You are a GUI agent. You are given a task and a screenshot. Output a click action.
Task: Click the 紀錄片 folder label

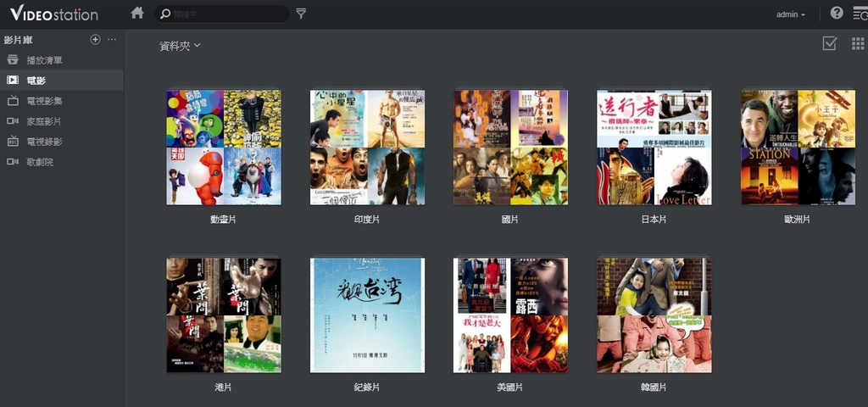[x=367, y=387]
